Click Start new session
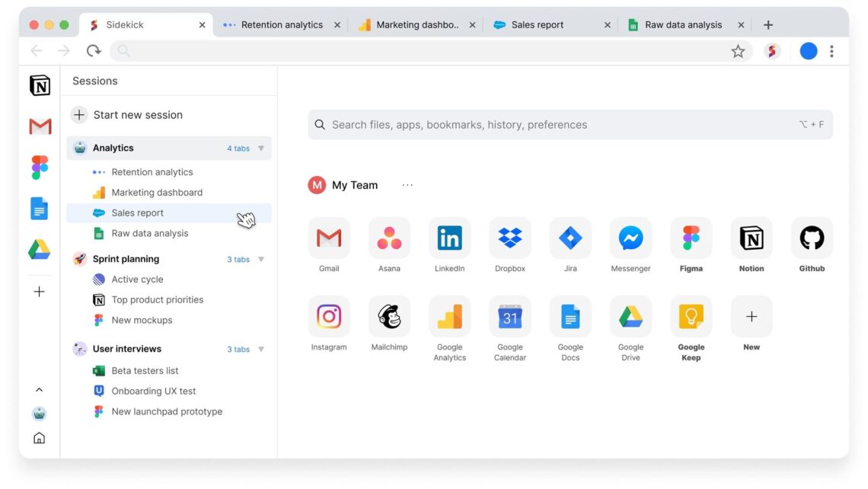The height and width of the screenshot is (489, 868). tap(137, 114)
